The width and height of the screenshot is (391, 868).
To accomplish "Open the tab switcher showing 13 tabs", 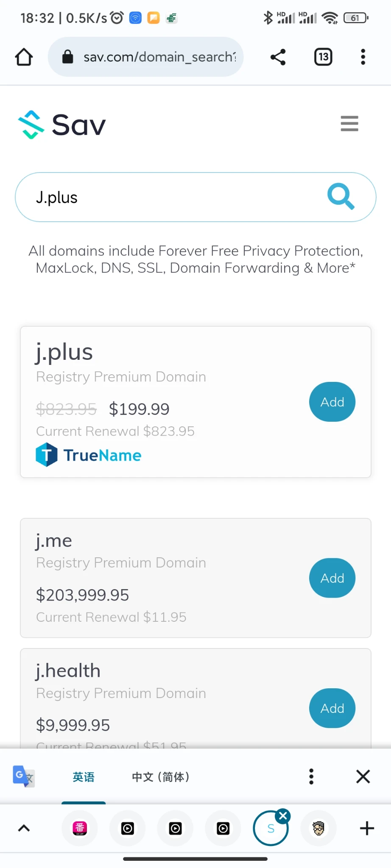I will [323, 57].
